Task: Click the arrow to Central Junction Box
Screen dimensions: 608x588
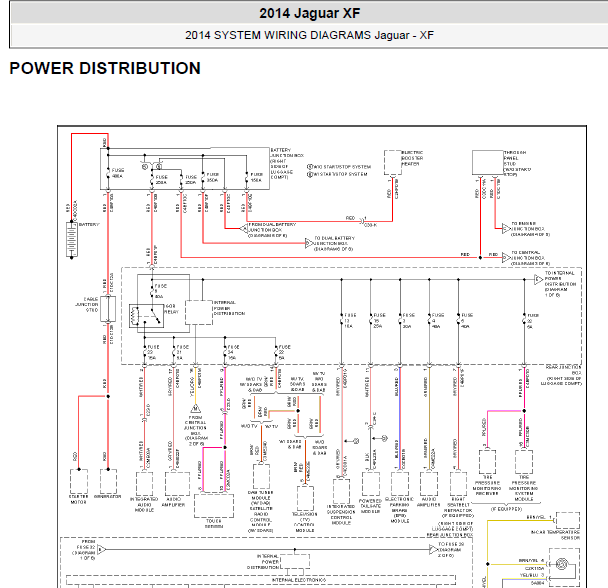Action: click(506, 258)
